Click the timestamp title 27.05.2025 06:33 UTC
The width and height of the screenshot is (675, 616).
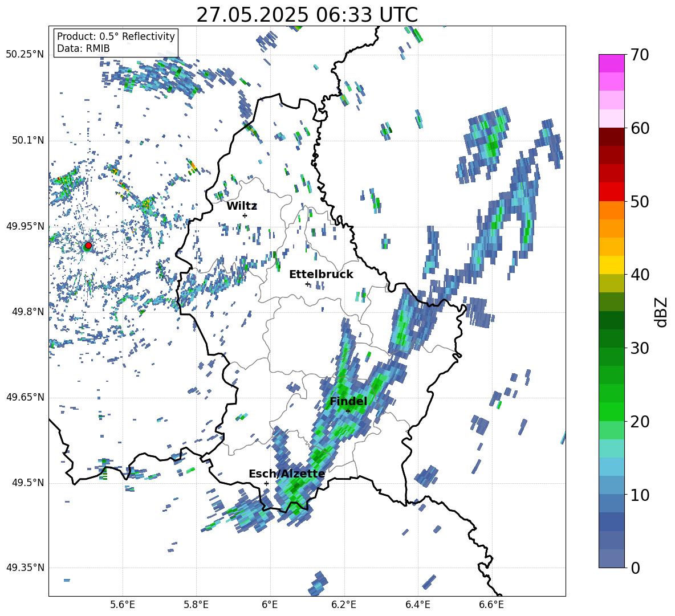307,15
